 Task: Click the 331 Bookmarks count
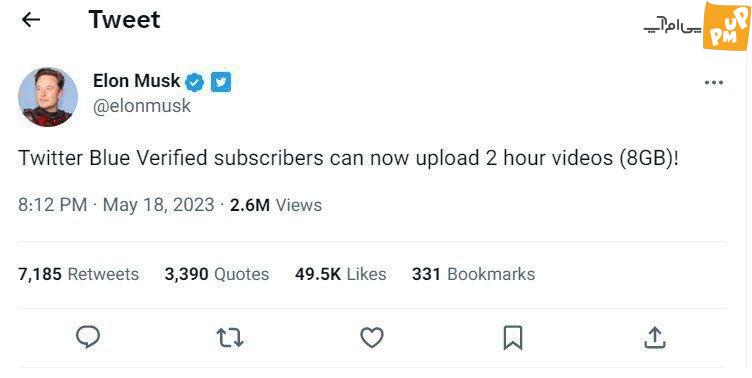coord(473,274)
